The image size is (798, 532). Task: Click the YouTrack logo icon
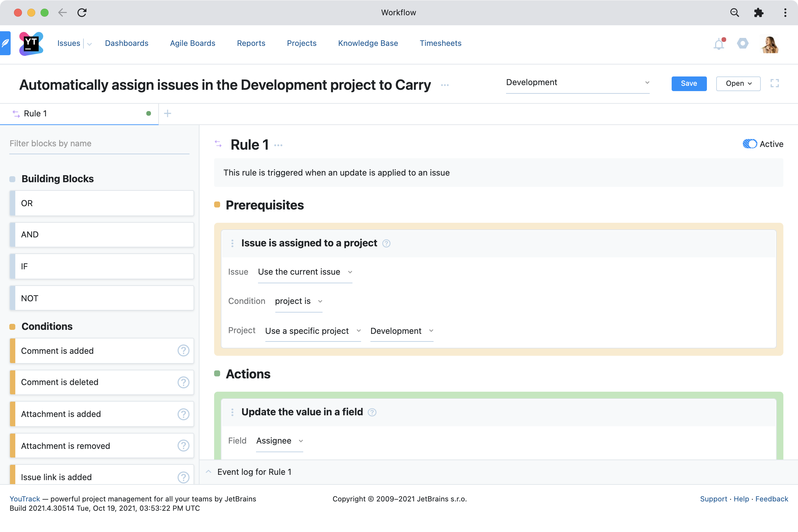click(31, 44)
